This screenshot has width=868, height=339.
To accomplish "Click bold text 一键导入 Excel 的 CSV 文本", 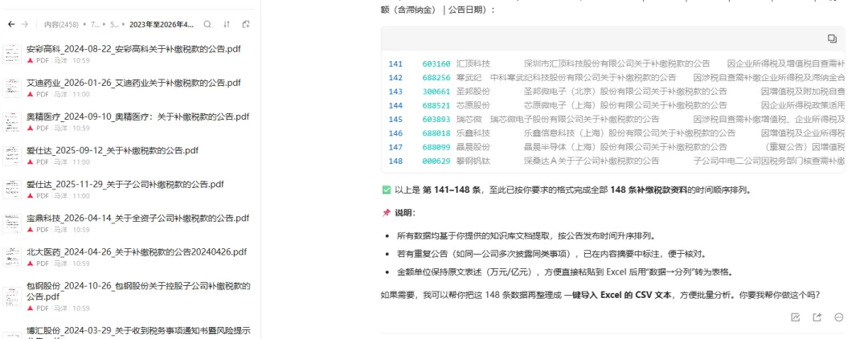I will click(618, 296).
